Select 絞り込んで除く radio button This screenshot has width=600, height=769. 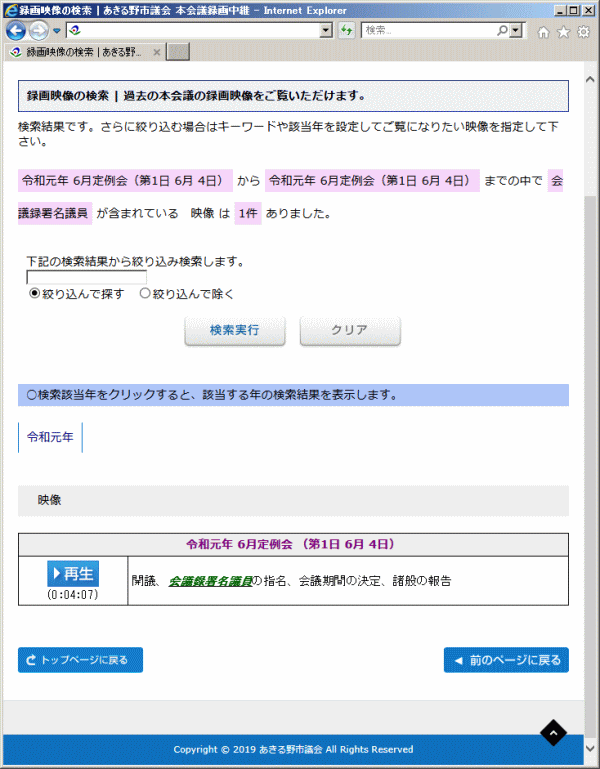click(x=145, y=293)
